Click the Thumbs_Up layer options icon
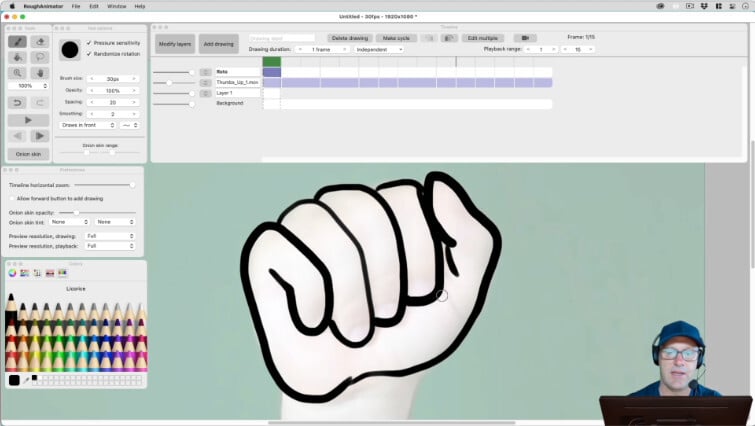Screen dimensions: 755x426 click(206, 83)
